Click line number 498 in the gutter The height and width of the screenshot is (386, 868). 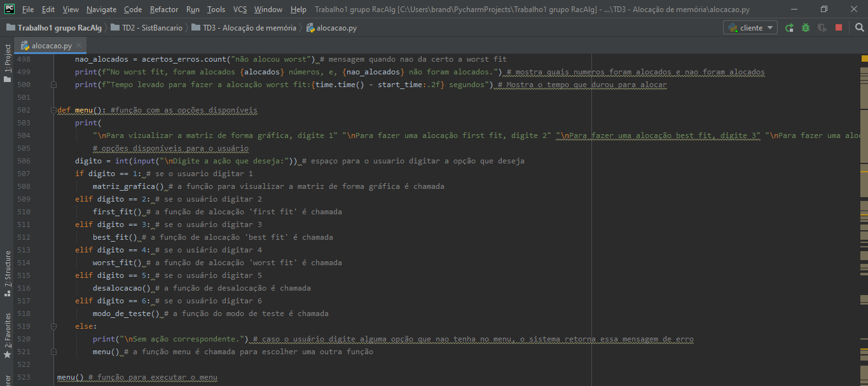click(24, 59)
